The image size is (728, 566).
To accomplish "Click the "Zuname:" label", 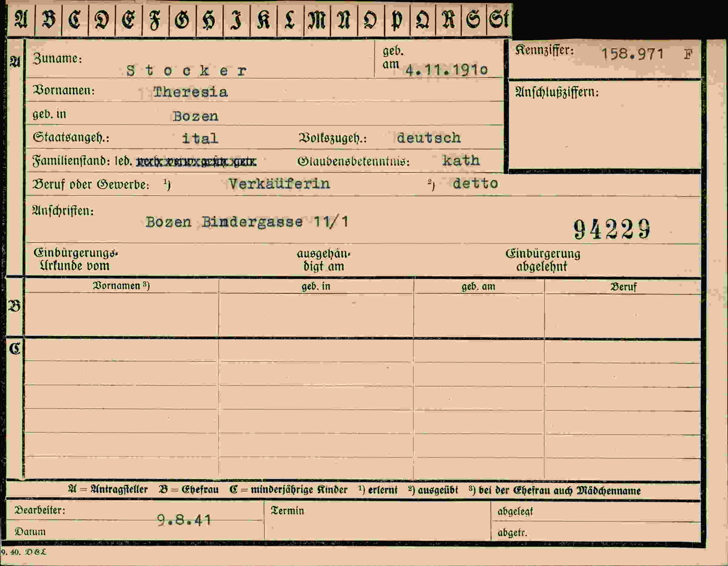I will click(x=57, y=58).
